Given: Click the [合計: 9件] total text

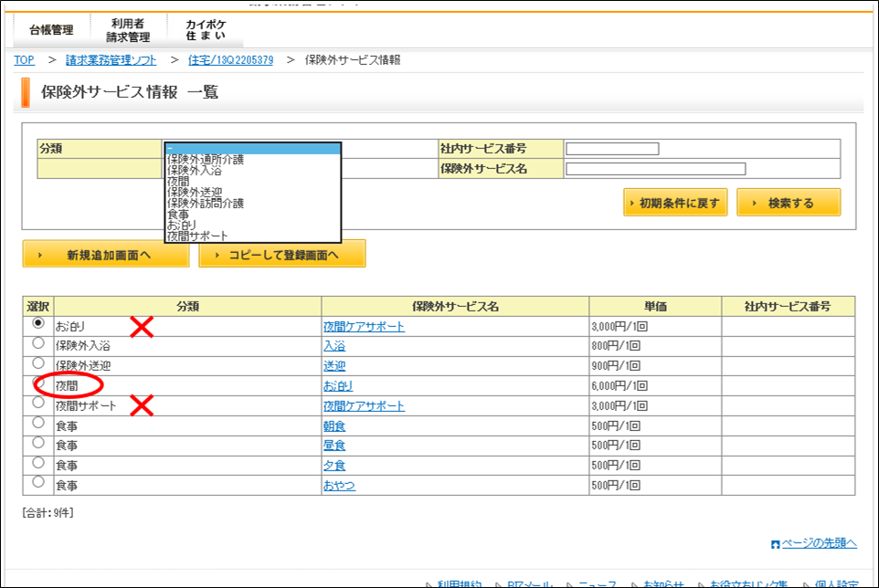Looking at the screenshot, I should (48, 512).
